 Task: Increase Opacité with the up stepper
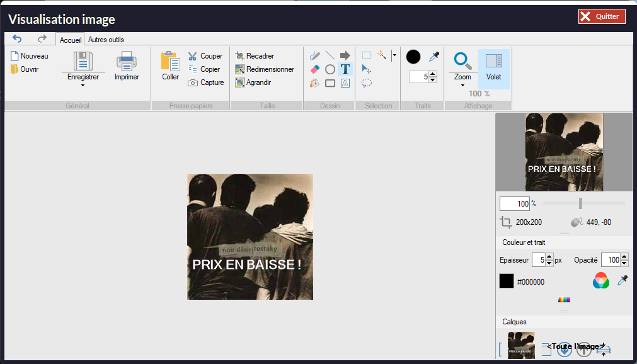(x=624, y=257)
